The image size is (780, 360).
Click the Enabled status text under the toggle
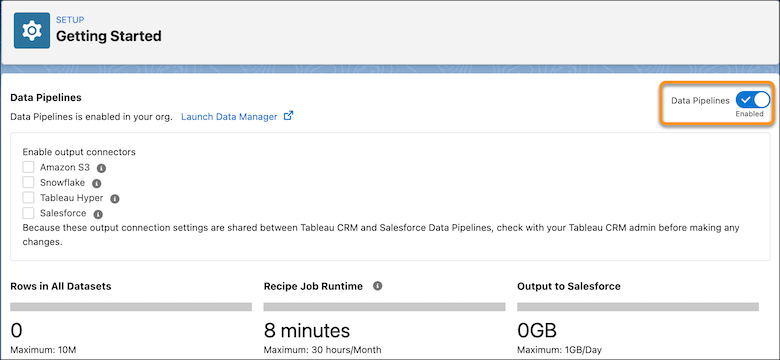pyautogui.click(x=750, y=114)
